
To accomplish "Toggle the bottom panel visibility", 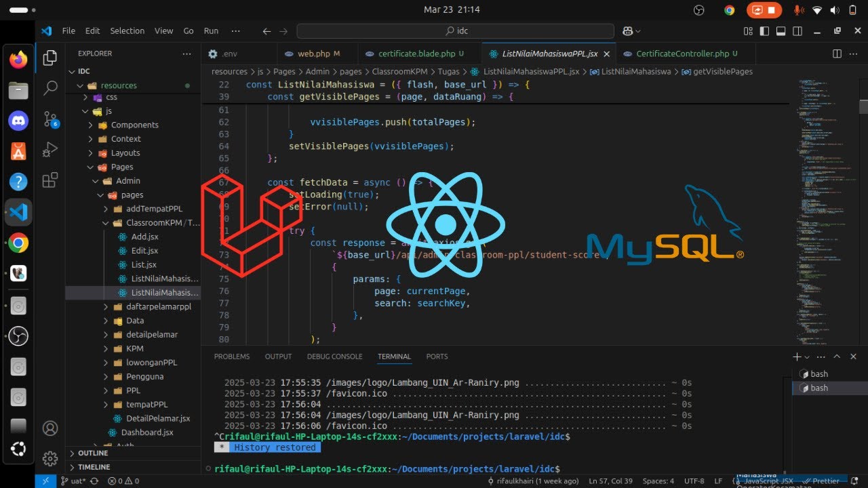I will (x=781, y=31).
